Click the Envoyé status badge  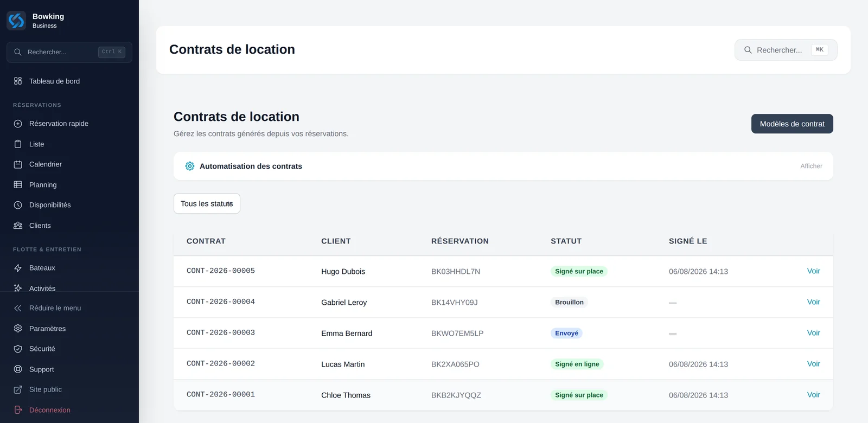[566, 333]
